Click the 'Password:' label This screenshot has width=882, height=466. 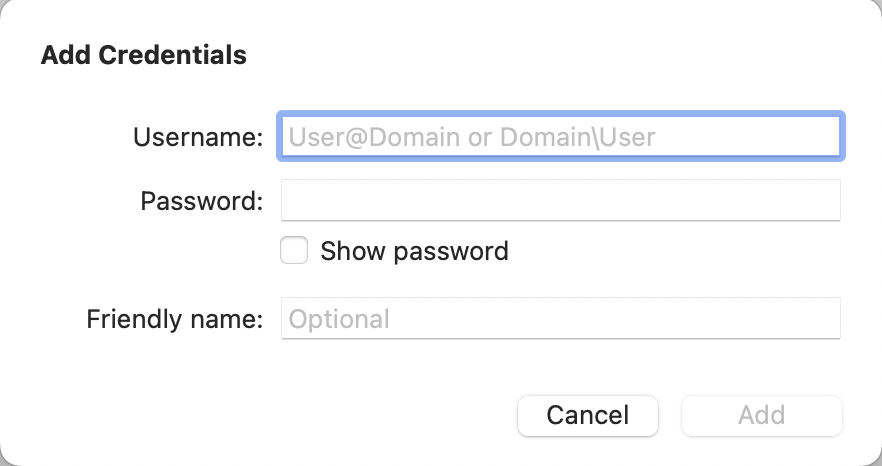[202, 201]
